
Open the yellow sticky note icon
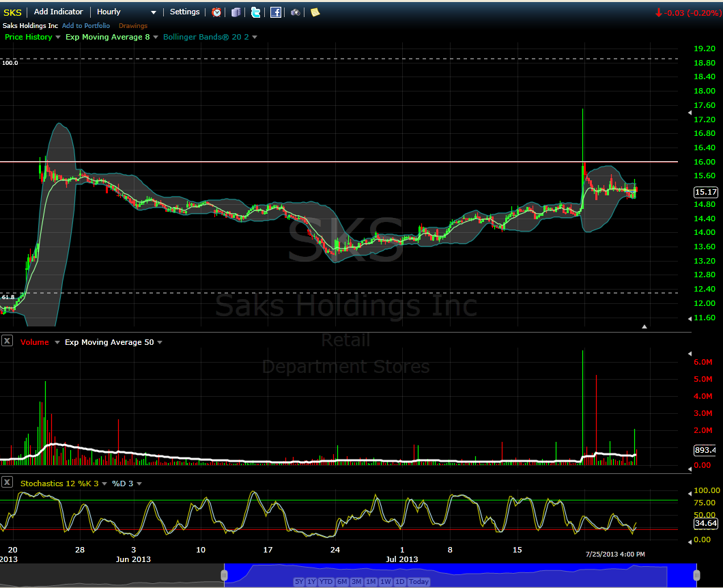(315, 12)
